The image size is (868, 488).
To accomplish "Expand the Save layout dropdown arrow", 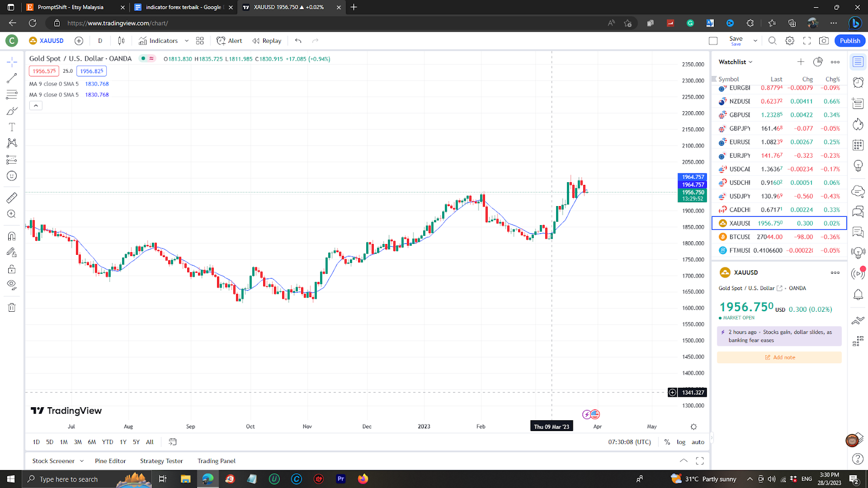I will pyautogui.click(x=755, y=41).
